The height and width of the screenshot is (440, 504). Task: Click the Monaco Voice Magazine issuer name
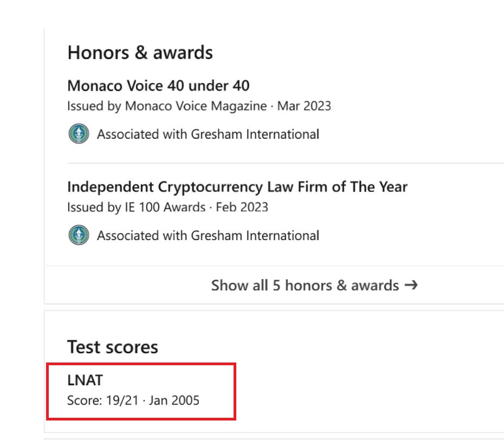[196, 106]
